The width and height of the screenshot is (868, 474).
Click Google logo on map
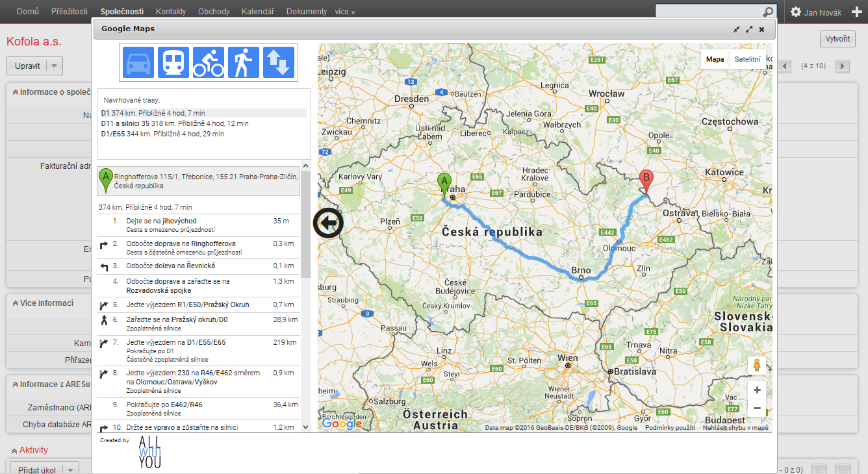342,424
